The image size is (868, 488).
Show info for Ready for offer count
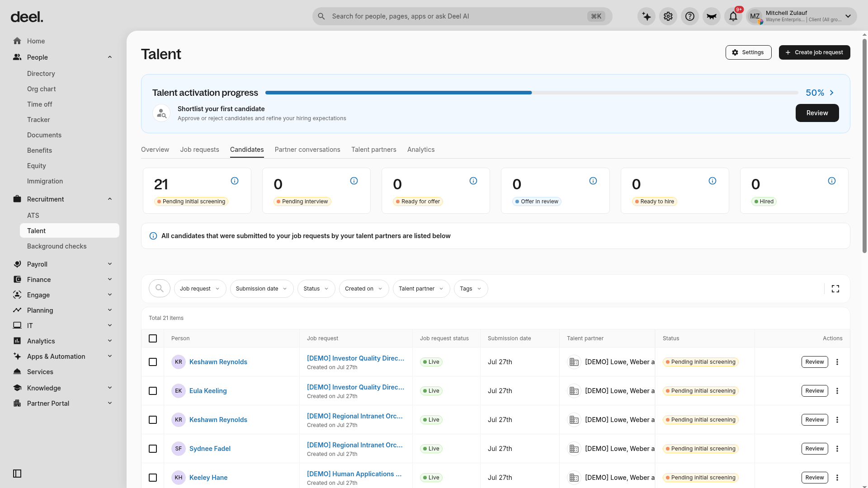click(x=473, y=181)
